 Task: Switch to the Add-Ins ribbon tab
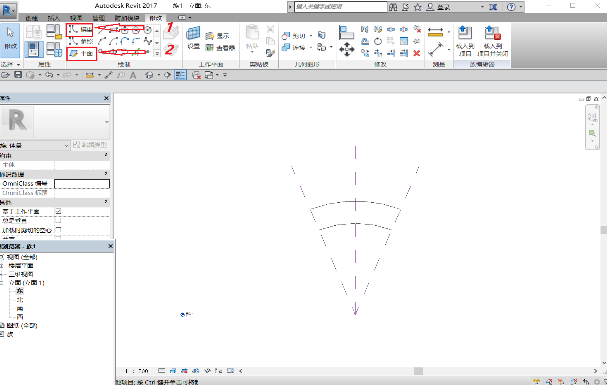tap(127, 18)
